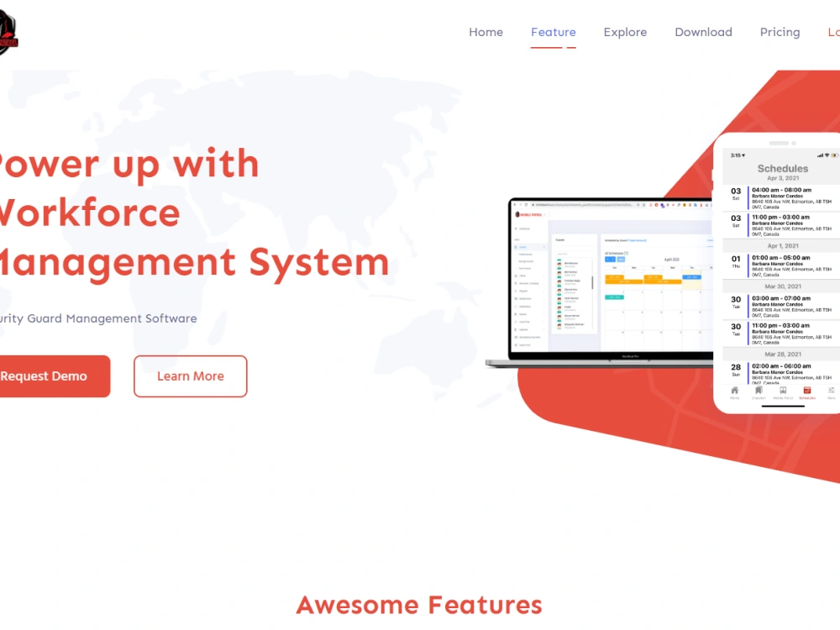
Task: Click the 'Apr 1, 2021' date header
Action: pos(783,246)
